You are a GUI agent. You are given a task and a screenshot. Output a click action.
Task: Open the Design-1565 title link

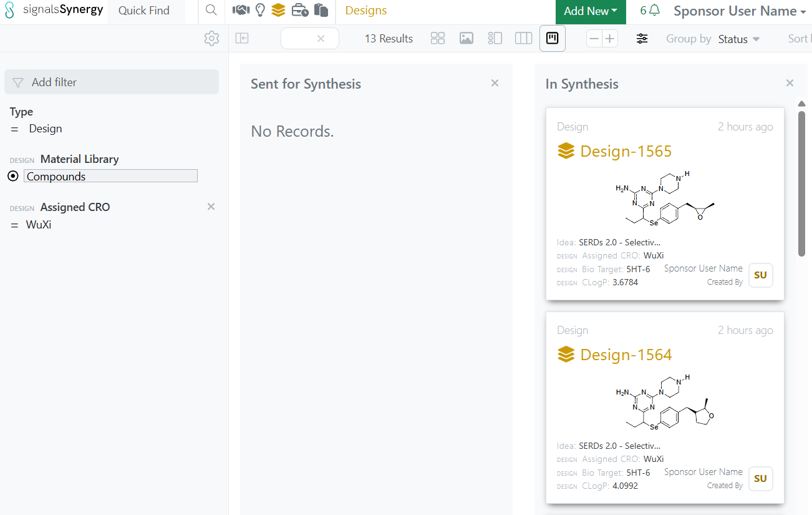pos(626,151)
